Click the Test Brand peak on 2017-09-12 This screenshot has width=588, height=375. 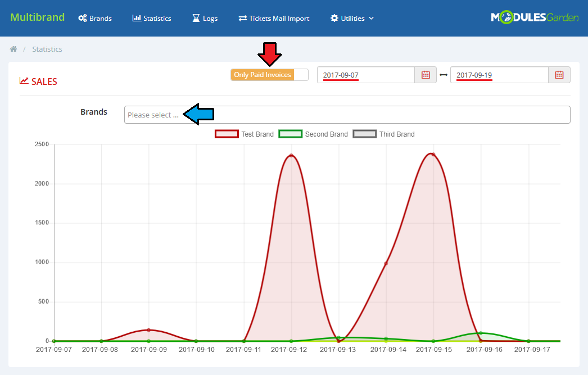click(291, 156)
